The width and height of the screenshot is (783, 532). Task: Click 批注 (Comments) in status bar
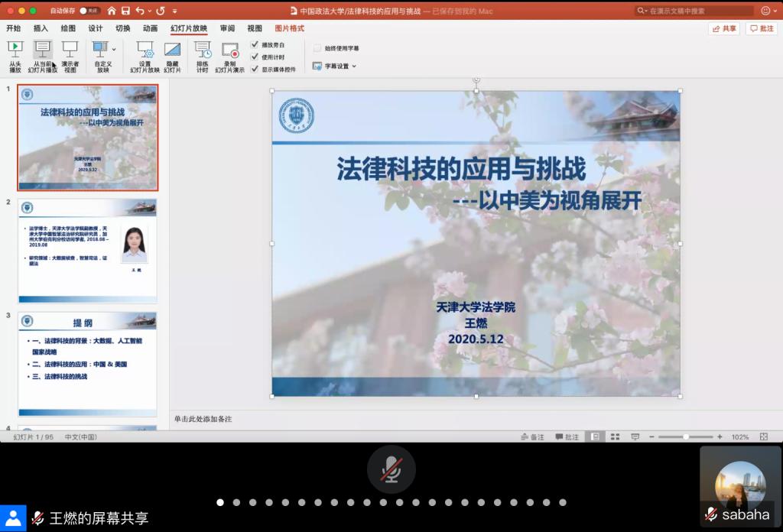567,436
